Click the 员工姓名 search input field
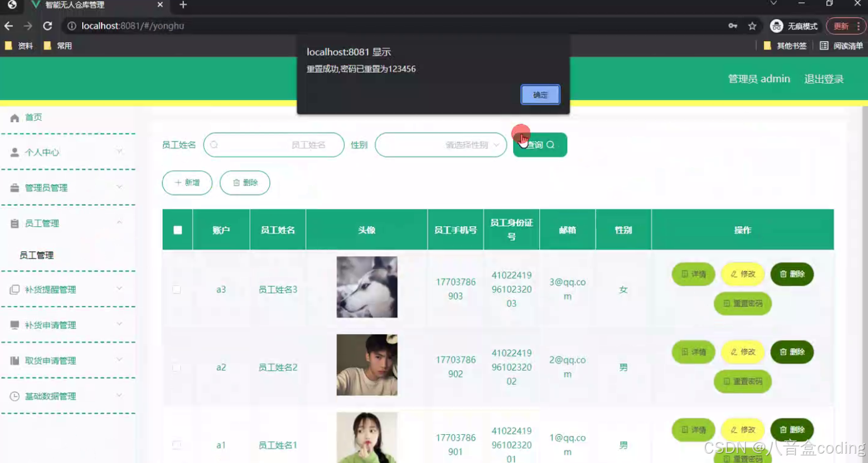Screen dimensions: 868x463 tap(274, 145)
